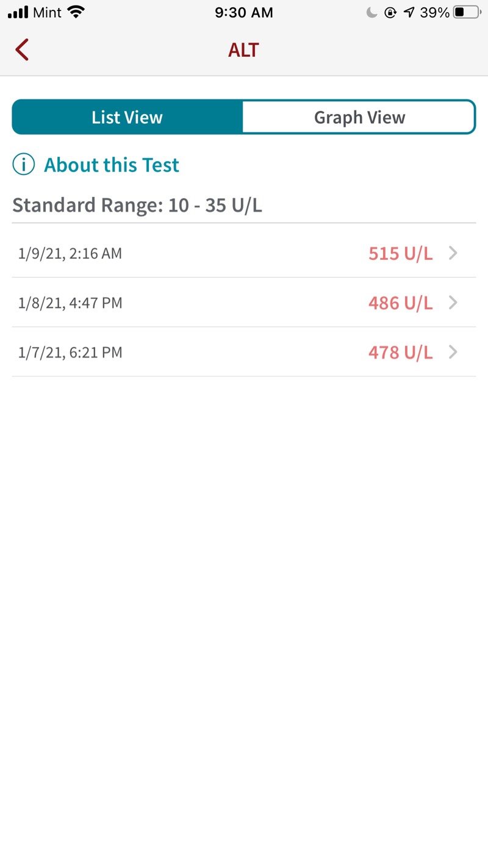Screen dimensions: 488x868
Task: Open the 1/7/21, 6:21 PM result row
Action: tap(244, 352)
